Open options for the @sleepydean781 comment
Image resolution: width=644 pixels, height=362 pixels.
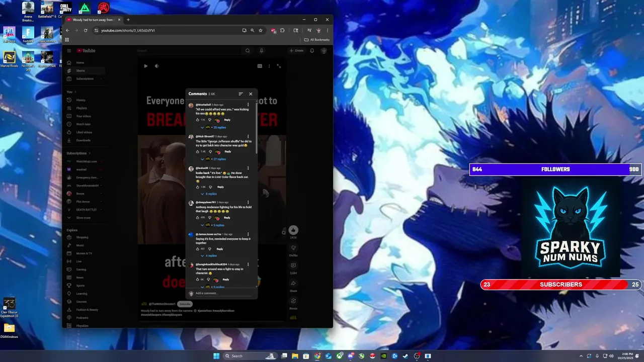coord(248,203)
